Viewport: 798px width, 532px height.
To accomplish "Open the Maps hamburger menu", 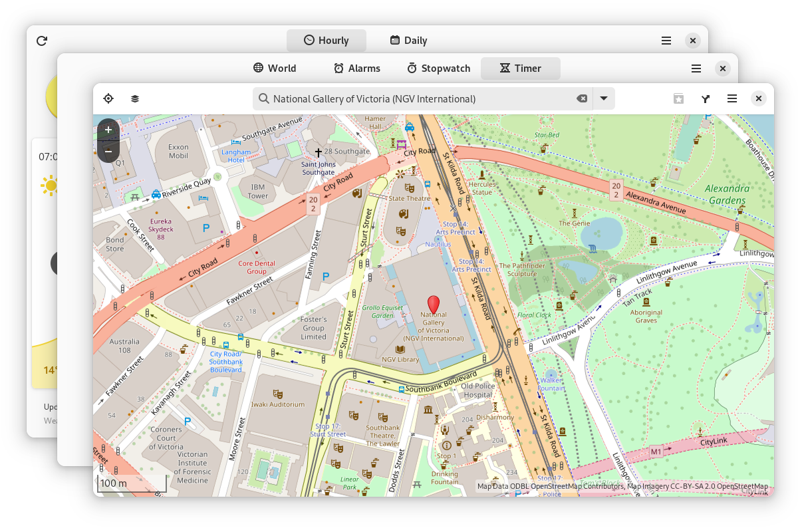I will tap(732, 98).
